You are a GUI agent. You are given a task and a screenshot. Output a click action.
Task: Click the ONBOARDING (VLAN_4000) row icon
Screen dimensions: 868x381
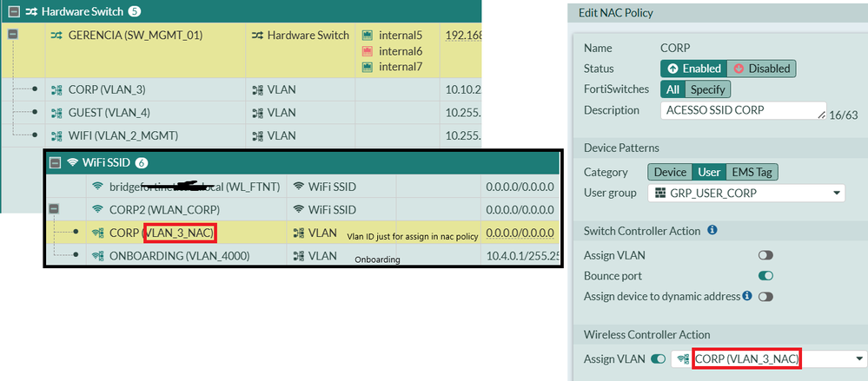coord(98,256)
